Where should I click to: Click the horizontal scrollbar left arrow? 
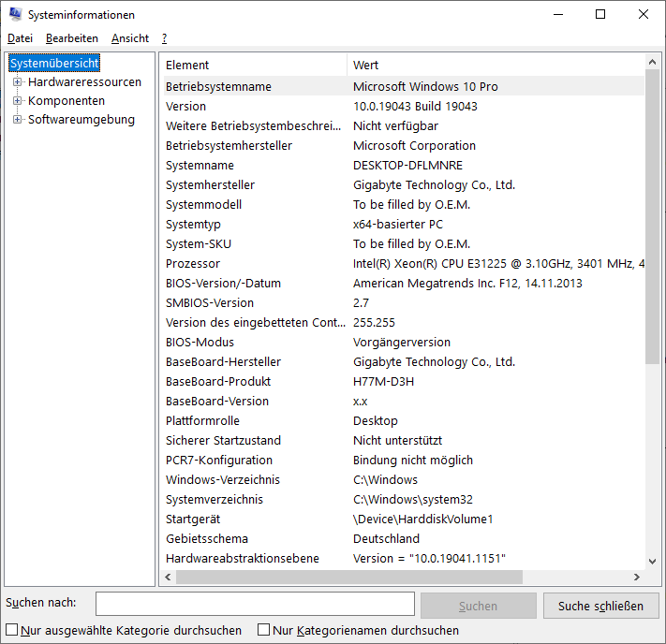(168, 577)
